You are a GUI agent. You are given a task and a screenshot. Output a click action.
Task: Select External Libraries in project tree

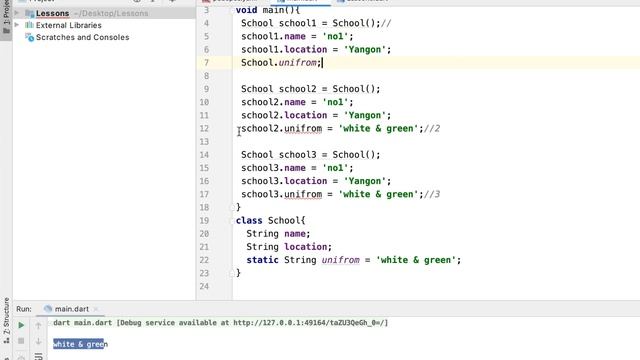pyautogui.click(x=69, y=25)
